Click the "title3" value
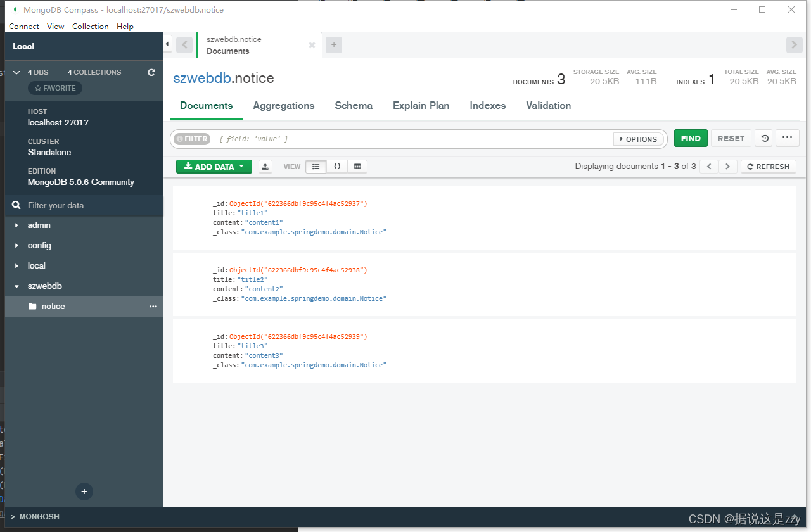Image resolution: width=811 pixels, height=532 pixels. coord(252,346)
